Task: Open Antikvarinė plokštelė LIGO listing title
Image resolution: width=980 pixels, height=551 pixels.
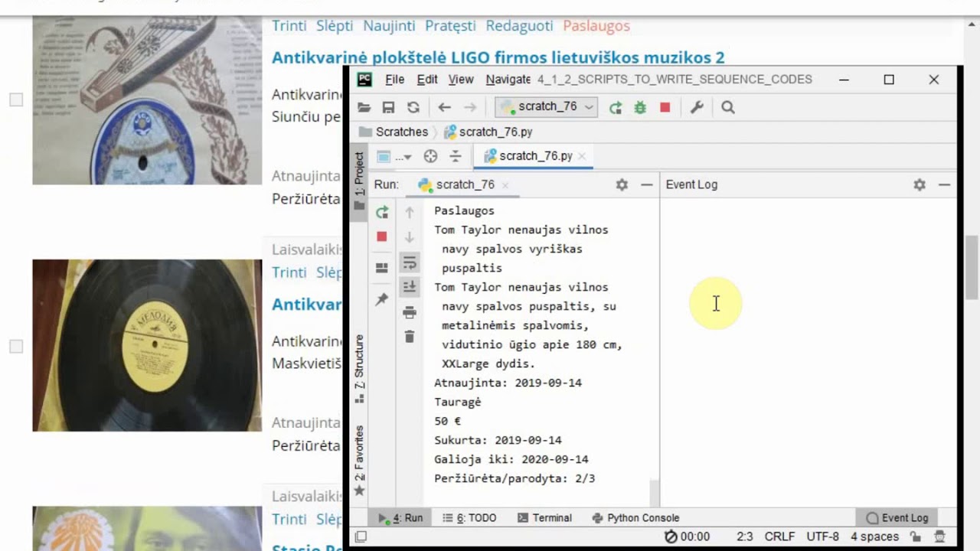Action: coord(498,57)
